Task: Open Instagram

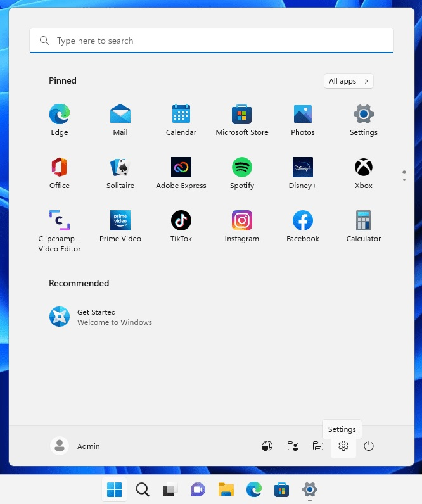Action: 242,226
